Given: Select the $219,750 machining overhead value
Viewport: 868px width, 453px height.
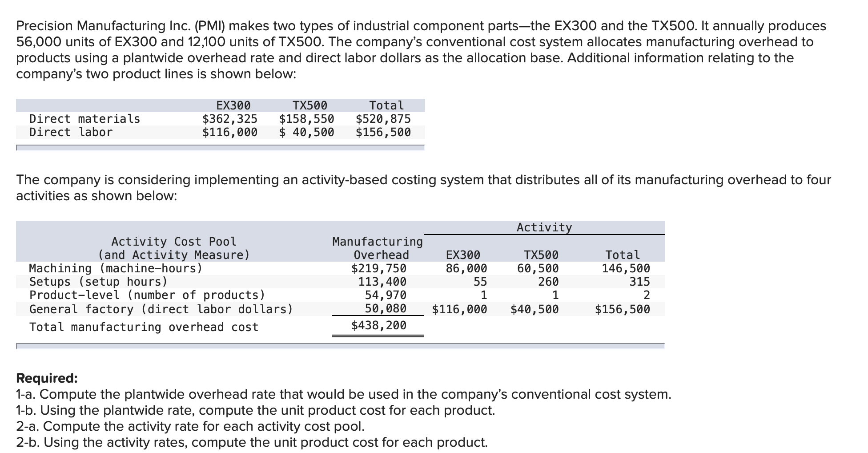Looking at the screenshot, I should [x=378, y=268].
